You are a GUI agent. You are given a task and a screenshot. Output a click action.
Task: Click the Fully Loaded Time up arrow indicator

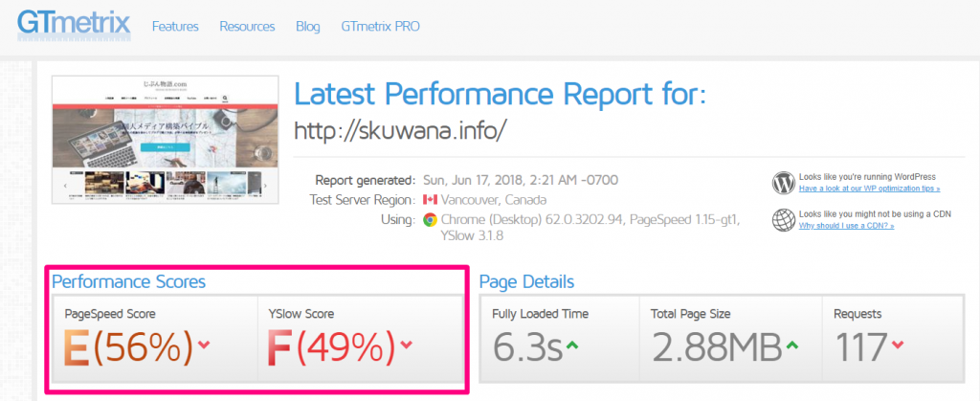(x=571, y=345)
